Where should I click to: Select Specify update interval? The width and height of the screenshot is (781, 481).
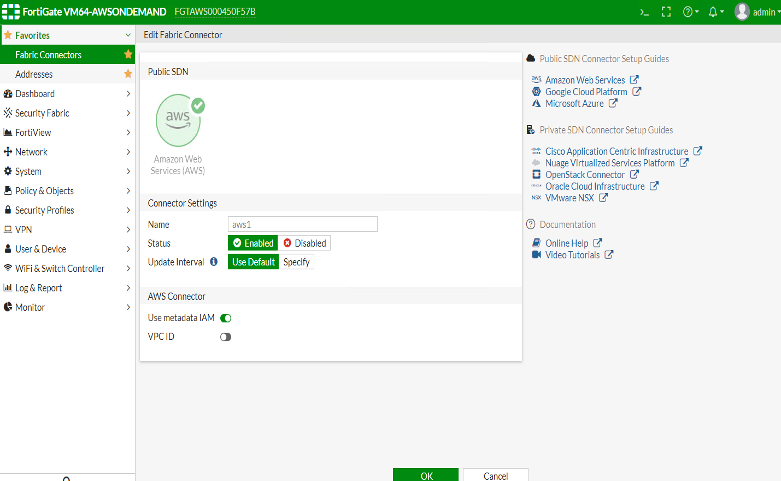point(296,262)
